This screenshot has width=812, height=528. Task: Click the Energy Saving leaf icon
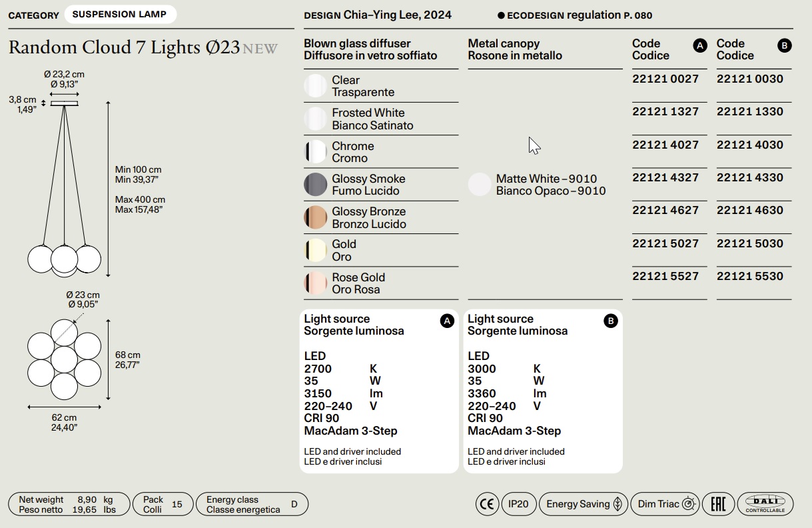pos(617,504)
